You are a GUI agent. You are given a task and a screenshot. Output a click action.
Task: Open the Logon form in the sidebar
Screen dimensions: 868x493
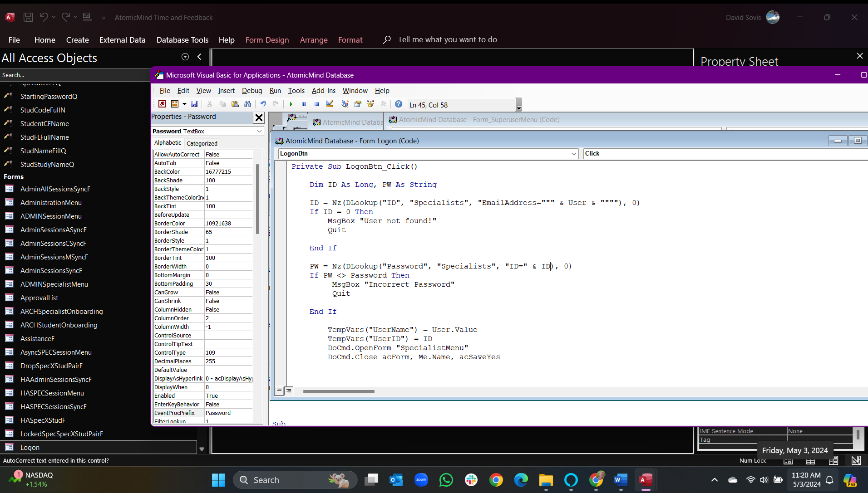(30, 447)
